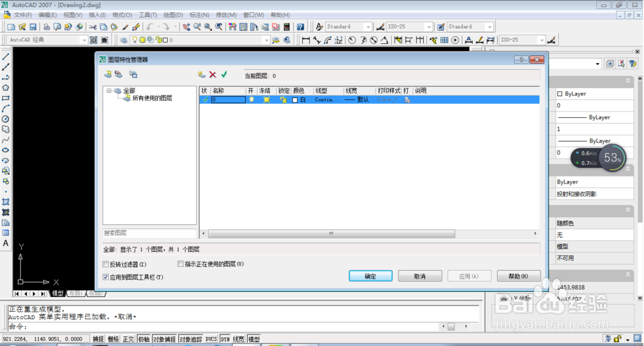
Task: Select the Polygon tool in draw toolbar
Action: click(x=6, y=88)
